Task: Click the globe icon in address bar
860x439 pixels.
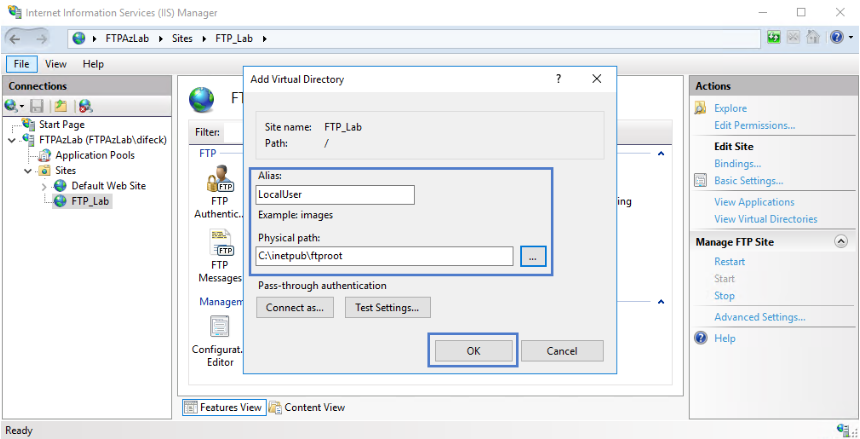Action: pos(79,38)
